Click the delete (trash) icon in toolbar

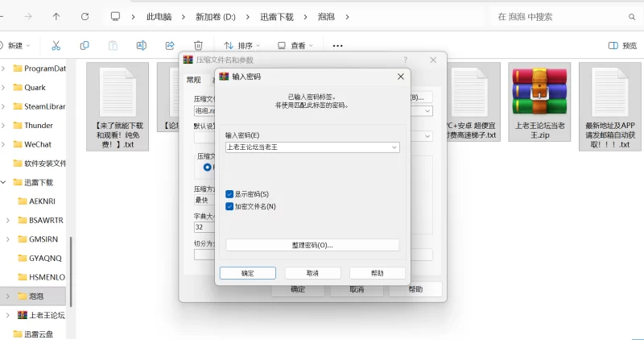198,46
